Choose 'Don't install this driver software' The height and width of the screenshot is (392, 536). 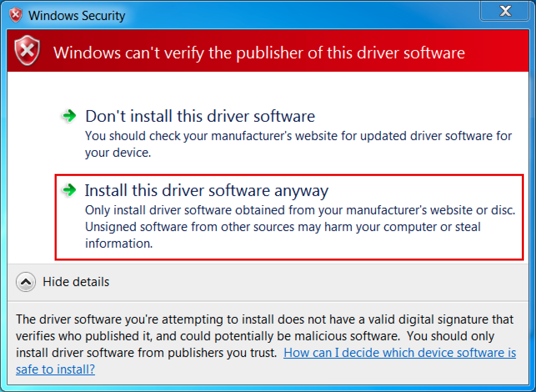click(200, 116)
